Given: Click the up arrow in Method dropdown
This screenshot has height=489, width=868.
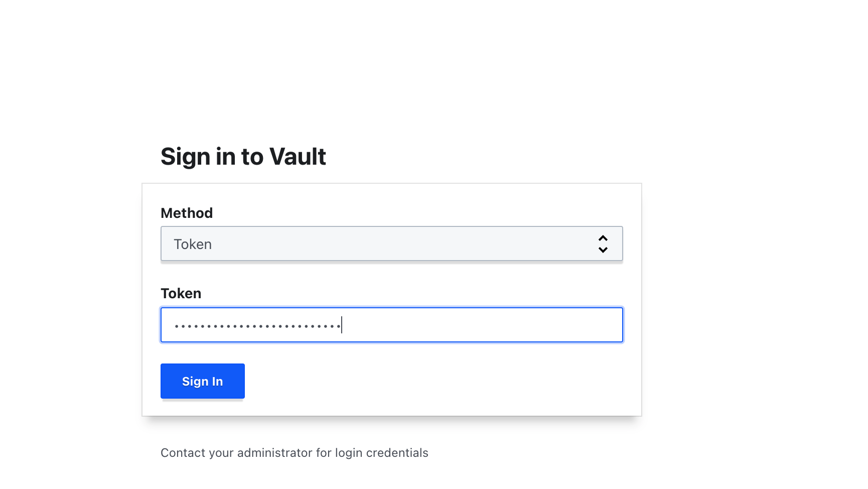Looking at the screenshot, I should coord(603,237).
